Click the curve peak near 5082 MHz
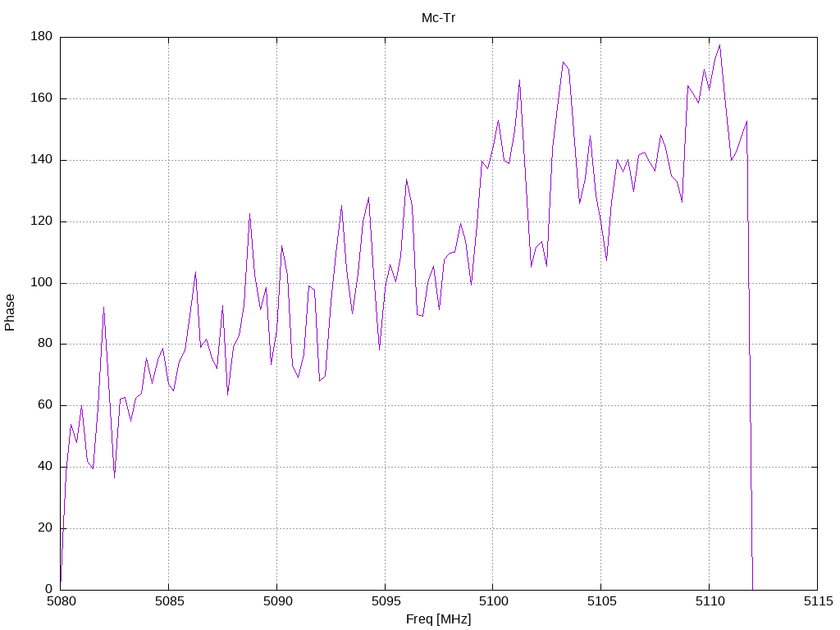 coord(103,308)
